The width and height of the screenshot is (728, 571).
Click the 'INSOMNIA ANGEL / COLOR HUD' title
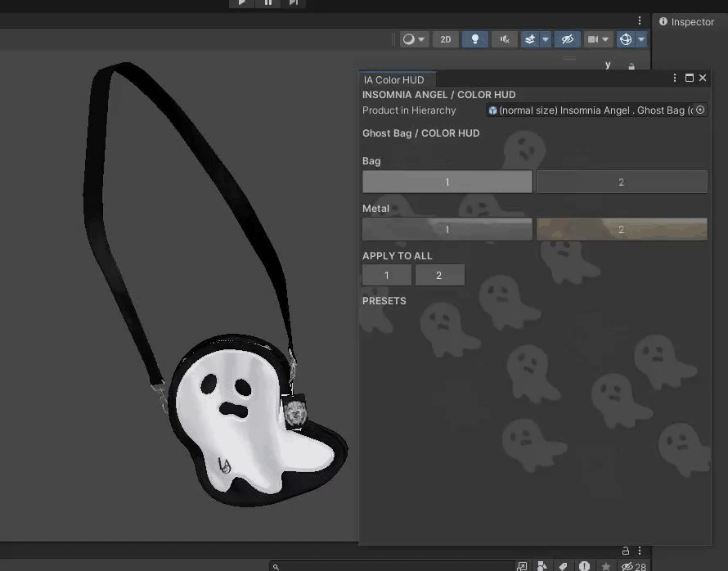pos(438,95)
